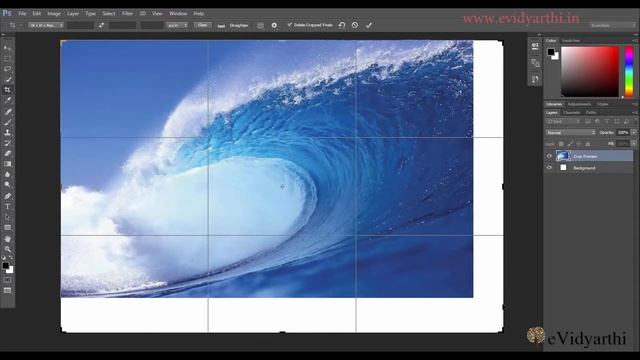Click the hue spectrum slider

[x=629, y=71]
